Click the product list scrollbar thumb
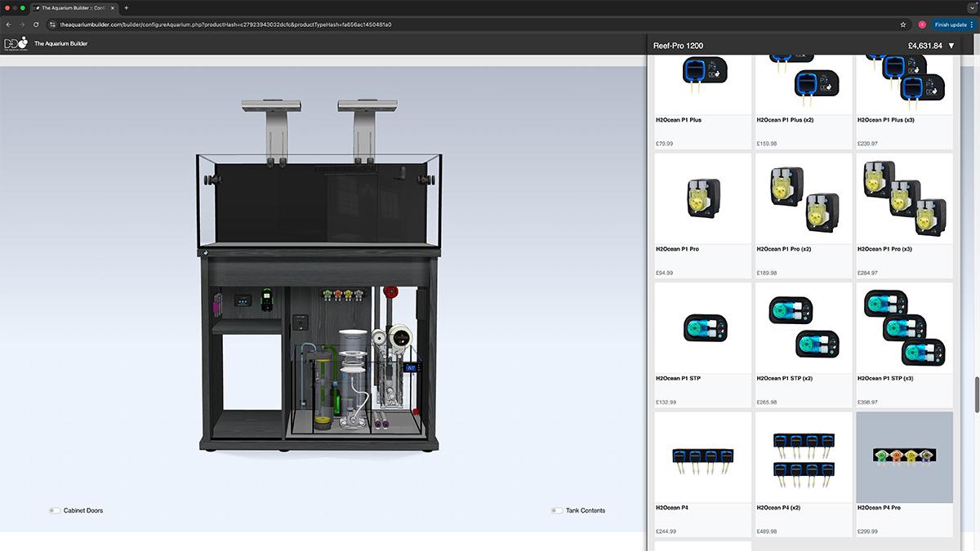The width and height of the screenshot is (980, 551). point(976,395)
